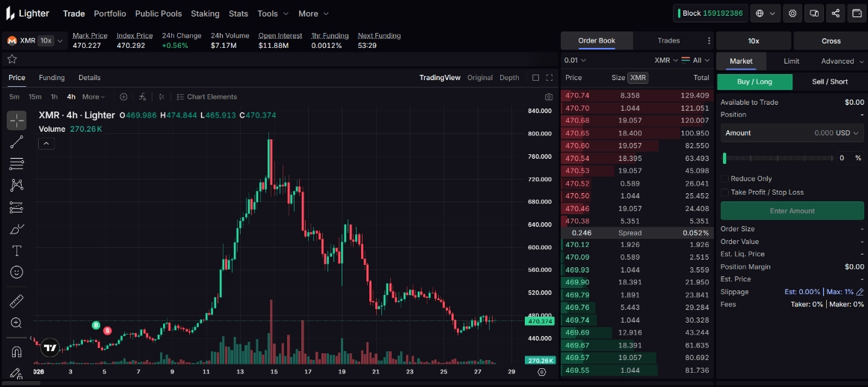
Task: Click the share icon in header
Action: pyautogui.click(x=835, y=13)
